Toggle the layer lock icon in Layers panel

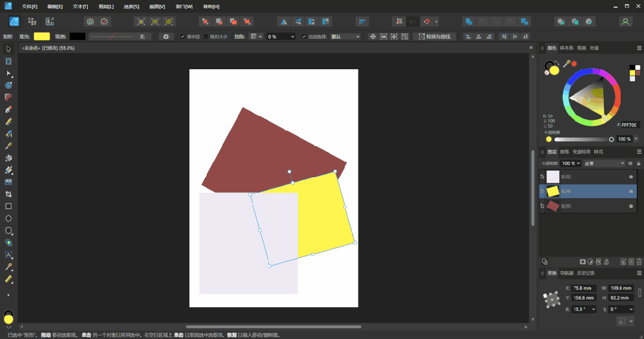pos(639,164)
